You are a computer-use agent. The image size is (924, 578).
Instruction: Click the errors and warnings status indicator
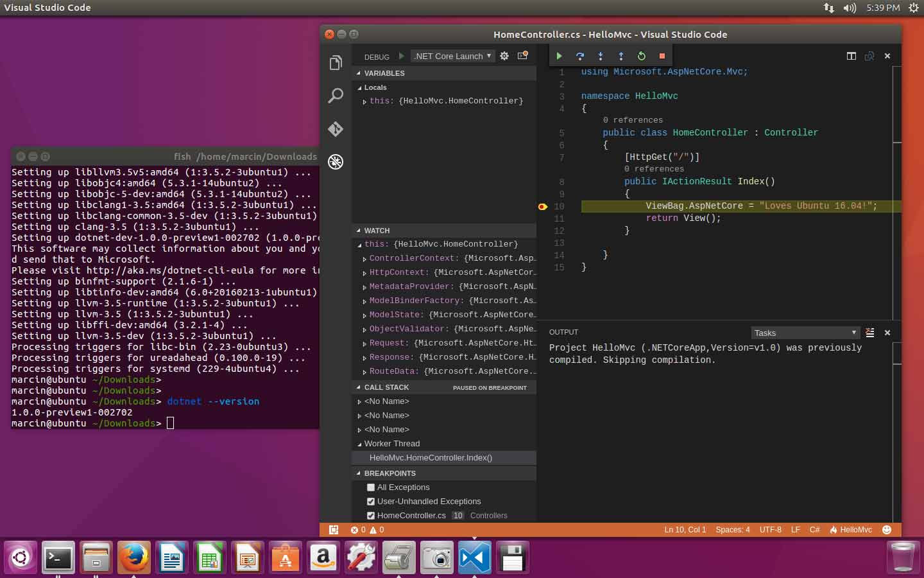coord(367,530)
